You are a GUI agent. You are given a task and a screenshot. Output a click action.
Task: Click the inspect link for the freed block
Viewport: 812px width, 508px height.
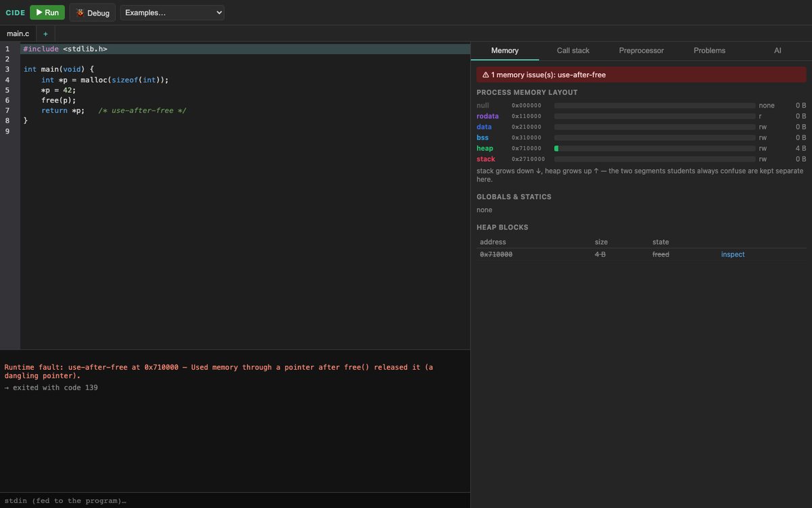pos(733,255)
